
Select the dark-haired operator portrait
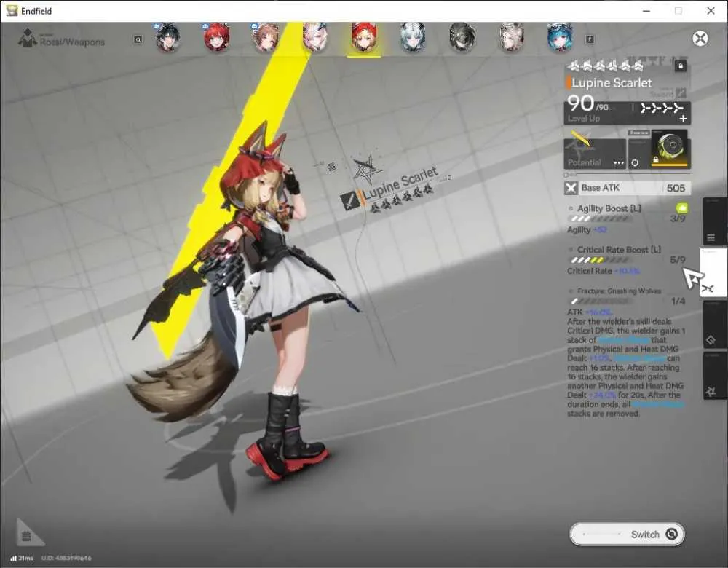point(167,38)
